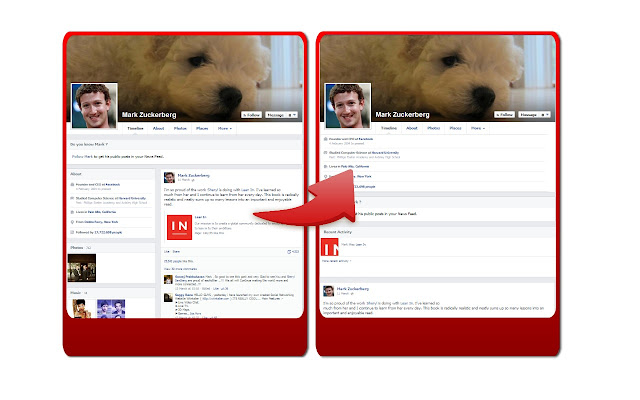Viewport: 640px width, 400px height.
Task: Click the work briefcase icon in left About box
Action: coord(72,185)
